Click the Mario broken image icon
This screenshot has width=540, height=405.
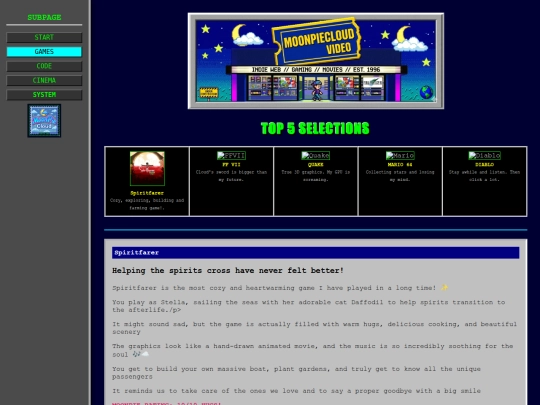400,156
